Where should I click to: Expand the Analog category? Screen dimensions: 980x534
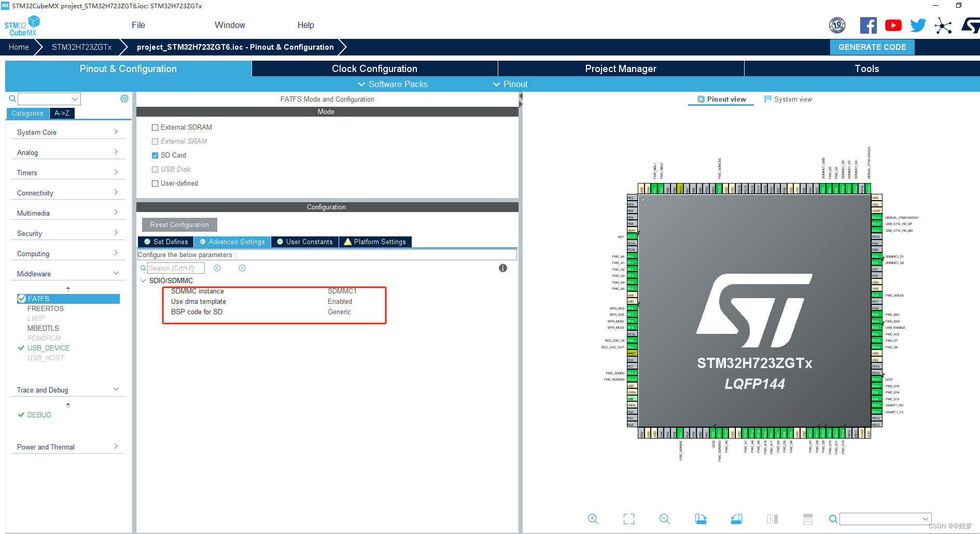click(68, 152)
